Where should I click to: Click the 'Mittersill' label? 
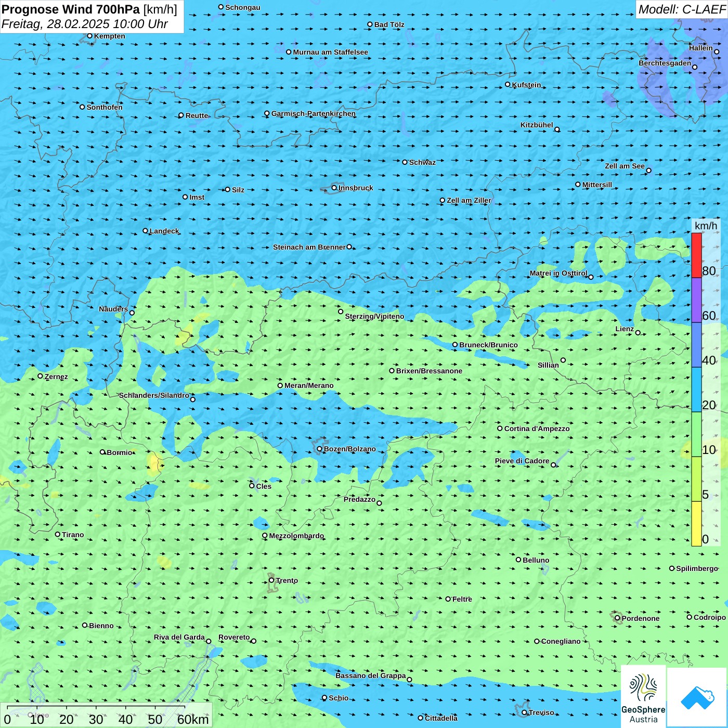coord(597,185)
